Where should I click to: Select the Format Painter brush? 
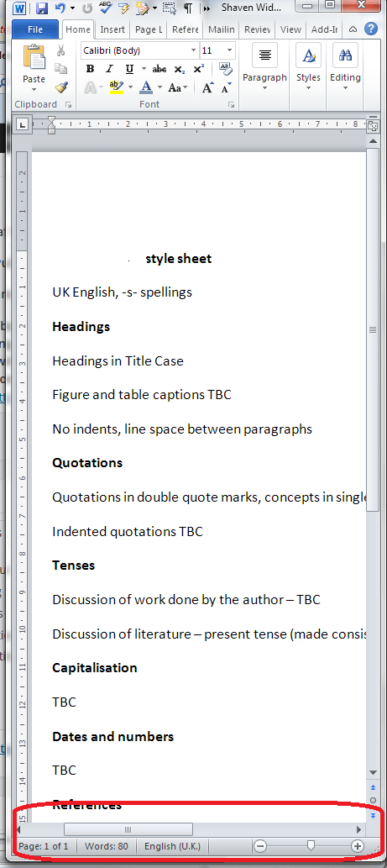pos(61,87)
